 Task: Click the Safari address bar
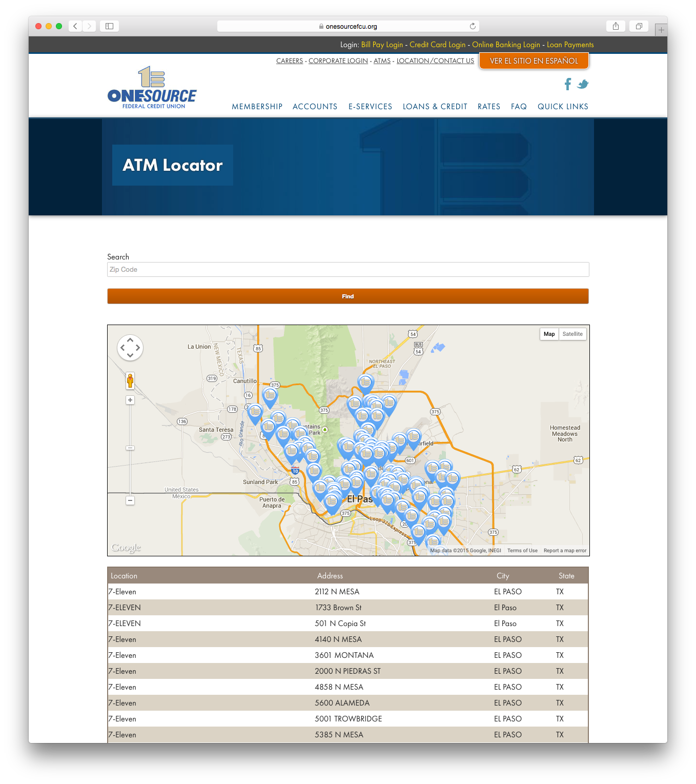(348, 26)
